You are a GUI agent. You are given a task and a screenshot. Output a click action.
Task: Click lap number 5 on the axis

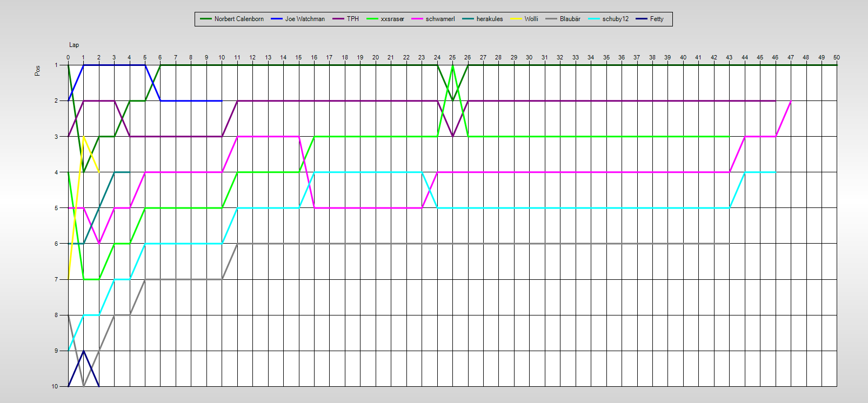[x=145, y=57]
